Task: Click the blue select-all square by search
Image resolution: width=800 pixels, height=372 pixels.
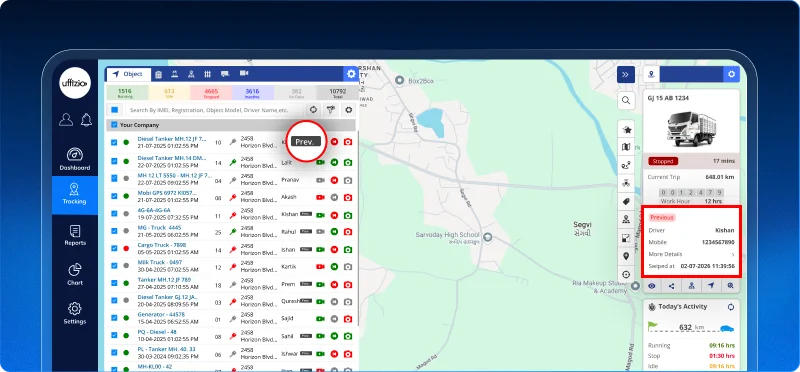Action: (114, 110)
